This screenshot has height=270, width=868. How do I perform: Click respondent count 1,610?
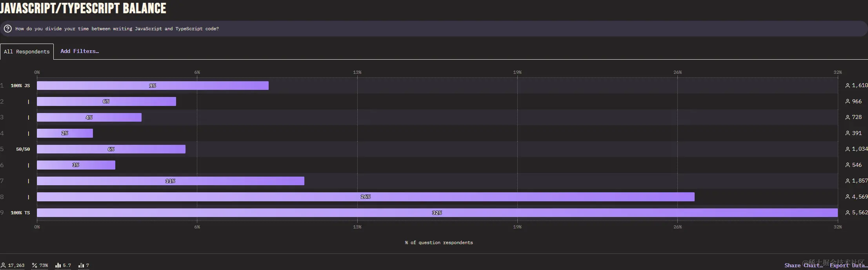[x=860, y=85]
